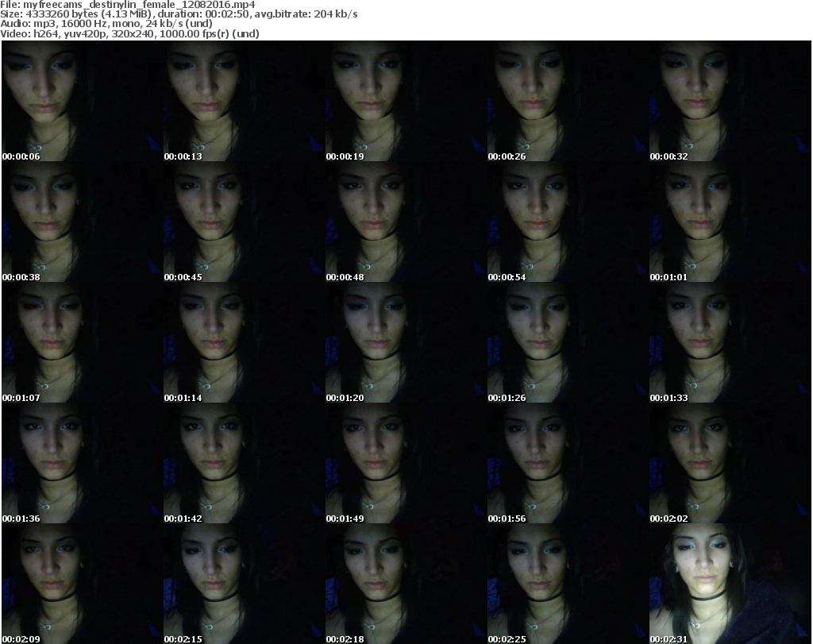
Task: Open the frame at 00:00:48
Action: (x=406, y=222)
